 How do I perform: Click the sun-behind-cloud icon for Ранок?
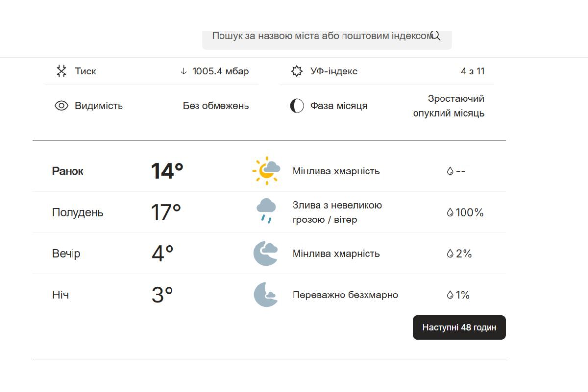click(265, 171)
